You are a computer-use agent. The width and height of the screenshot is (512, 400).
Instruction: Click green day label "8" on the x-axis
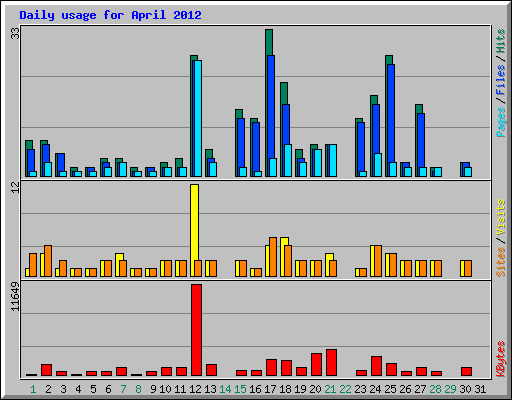138,389
